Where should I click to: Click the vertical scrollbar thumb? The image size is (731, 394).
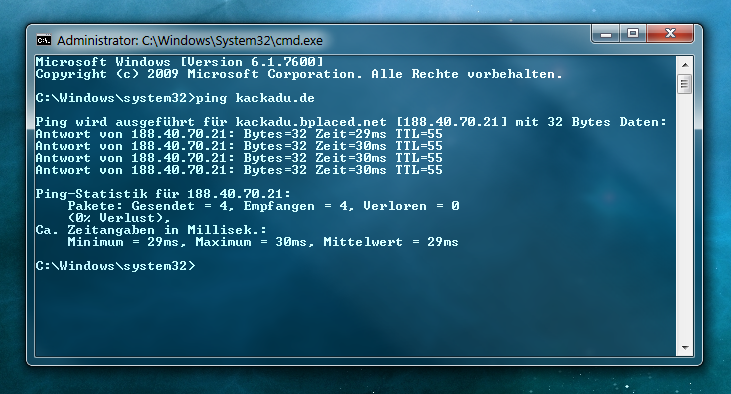tap(685, 84)
